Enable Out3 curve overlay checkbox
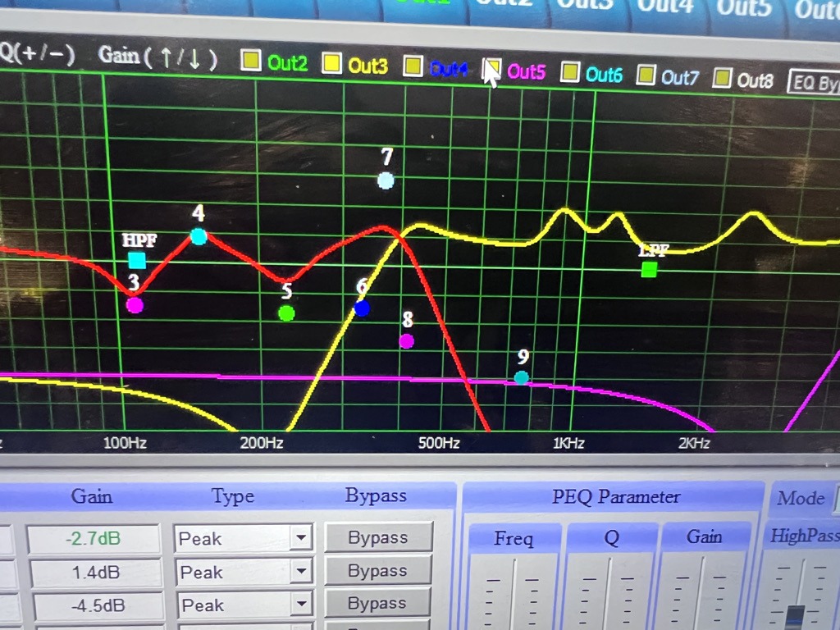The height and width of the screenshot is (630, 840). [x=331, y=63]
